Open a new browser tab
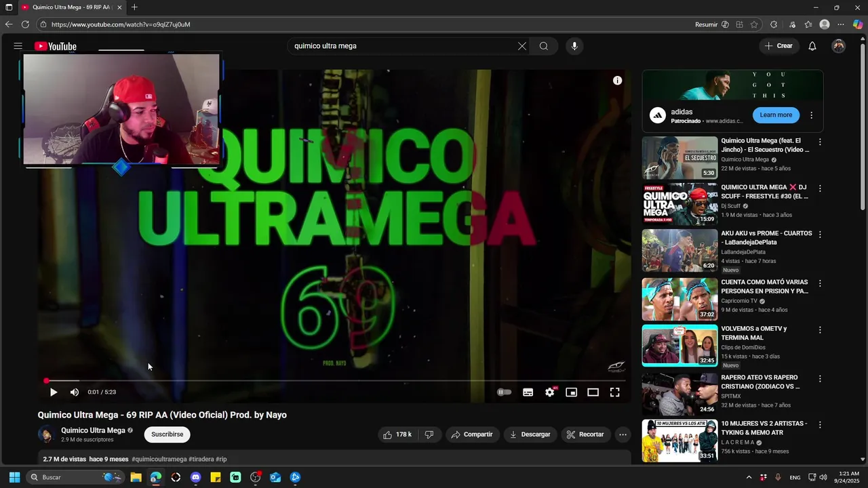This screenshot has height=488, width=868. tap(134, 7)
